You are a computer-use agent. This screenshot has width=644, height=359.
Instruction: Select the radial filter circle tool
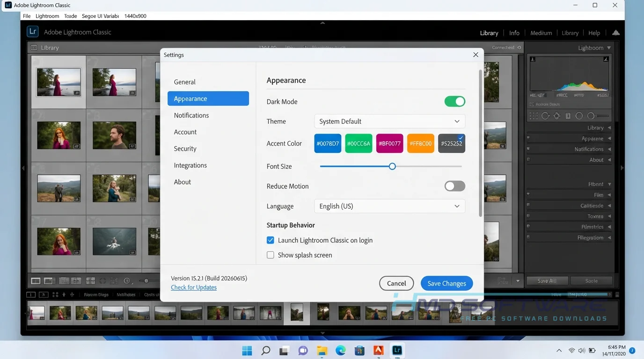[579, 116]
